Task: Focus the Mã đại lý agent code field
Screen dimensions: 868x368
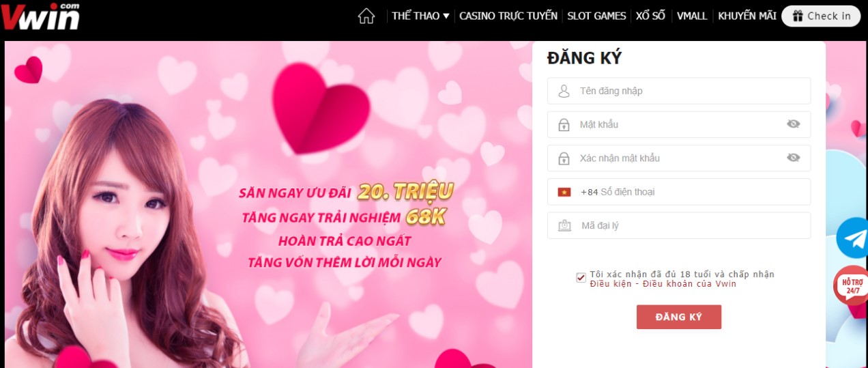Action: coord(679,225)
